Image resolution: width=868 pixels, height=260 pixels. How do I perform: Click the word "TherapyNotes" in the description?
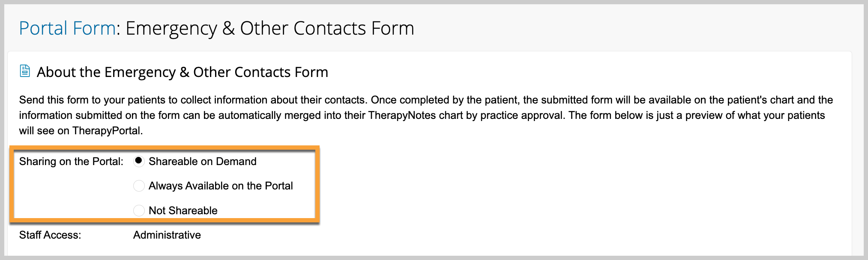[x=402, y=115]
